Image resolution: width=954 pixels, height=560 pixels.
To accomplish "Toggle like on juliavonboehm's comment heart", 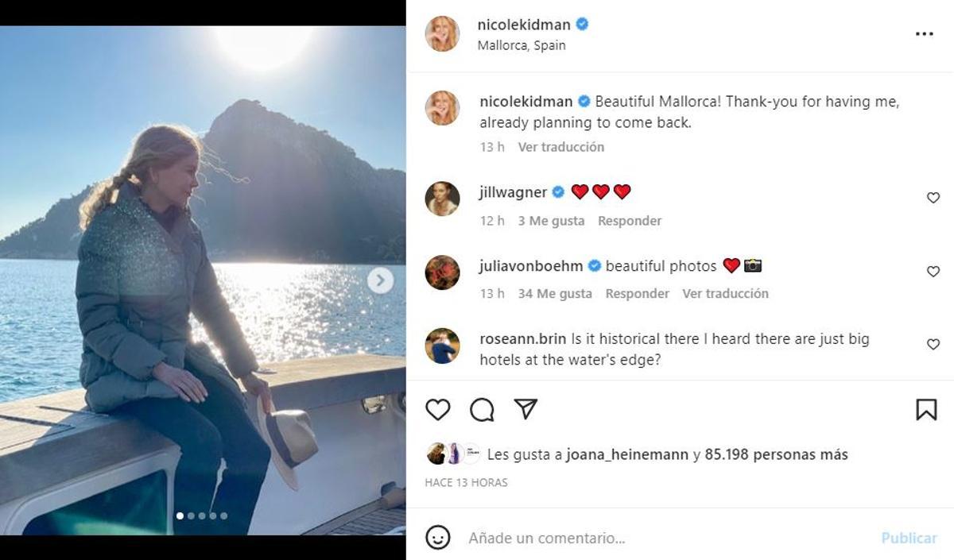I will [933, 271].
